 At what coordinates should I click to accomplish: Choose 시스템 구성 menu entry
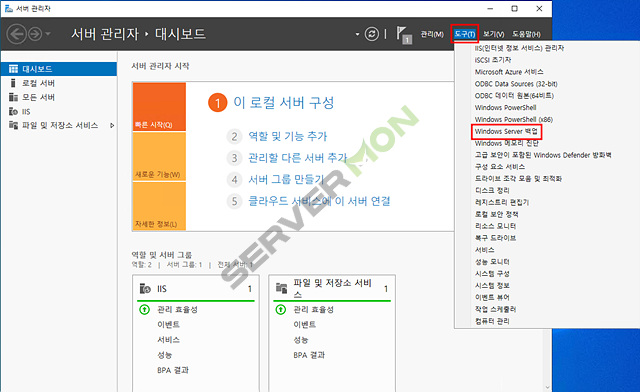492,274
